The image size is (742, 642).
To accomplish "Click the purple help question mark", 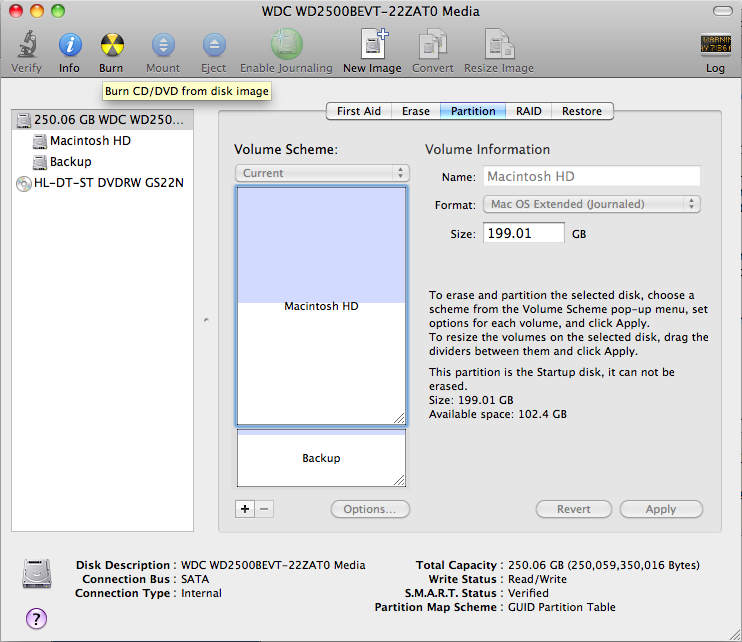I will [x=36, y=618].
